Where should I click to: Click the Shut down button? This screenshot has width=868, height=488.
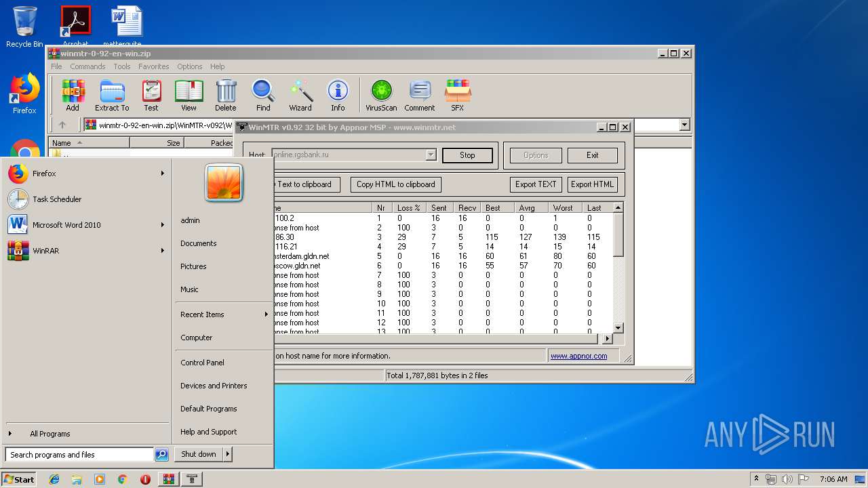point(198,454)
